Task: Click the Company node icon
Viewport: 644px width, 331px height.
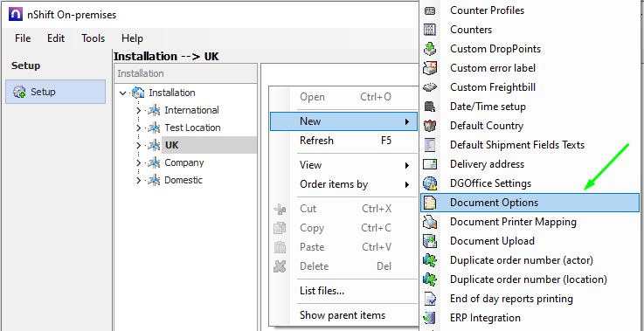Action: [x=154, y=162]
